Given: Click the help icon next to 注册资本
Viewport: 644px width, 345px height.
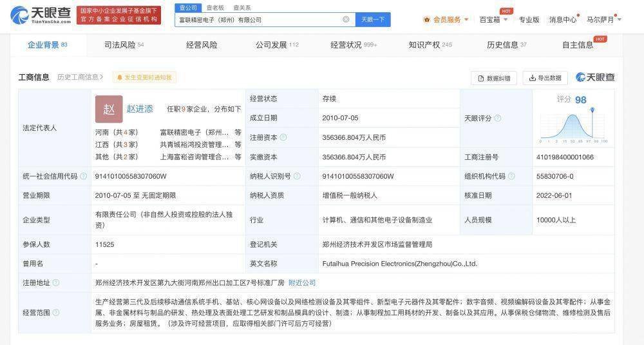Looking at the screenshot, I should pyautogui.click(x=283, y=137).
